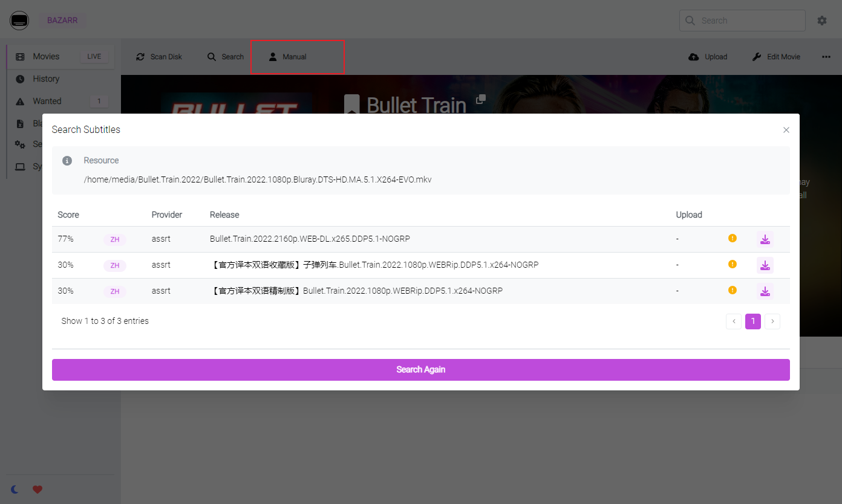Click warning icon on the 双语精制版 row
Screen dimensions: 842x504
pos(733,290)
